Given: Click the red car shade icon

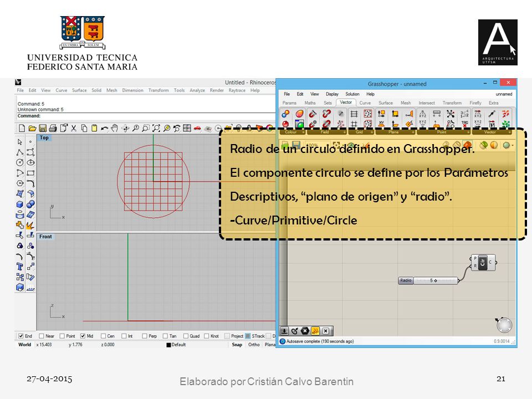Looking at the screenshot, I should [x=197, y=128].
